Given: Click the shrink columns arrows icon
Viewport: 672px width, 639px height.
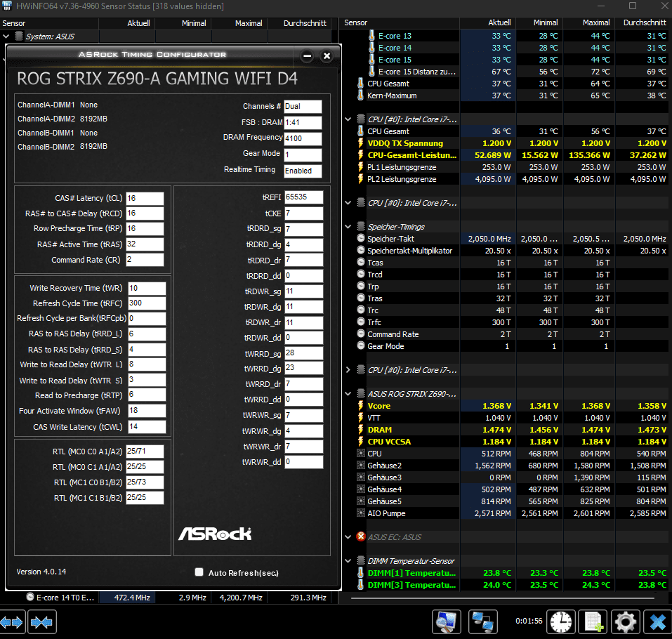Looking at the screenshot, I should point(41,622).
